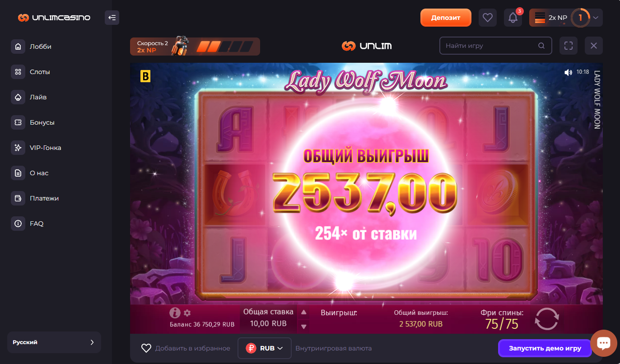Collapse the sidebar with the arrow icon
The image size is (620, 364).
pos(112,18)
